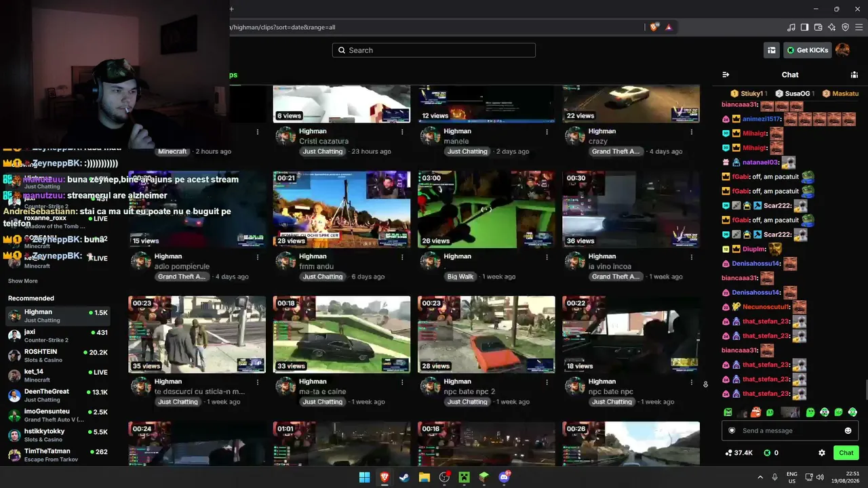Play the 'npc bate npc 2' clip thumbnail
This screenshot has height=488, width=868.
tap(486, 335)
